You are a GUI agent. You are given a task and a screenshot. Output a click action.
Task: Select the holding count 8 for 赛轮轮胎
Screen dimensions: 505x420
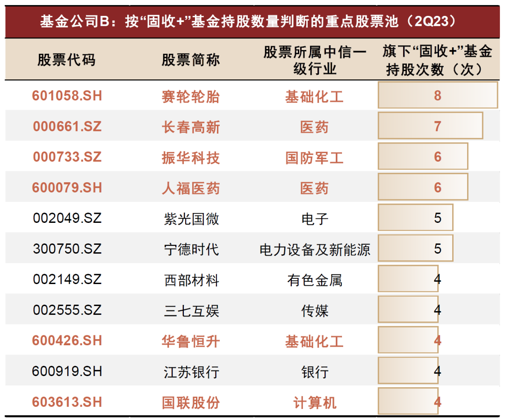437,96
